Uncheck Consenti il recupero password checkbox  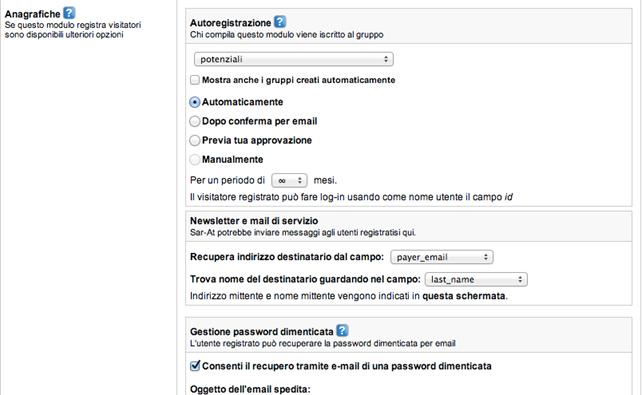195,366
